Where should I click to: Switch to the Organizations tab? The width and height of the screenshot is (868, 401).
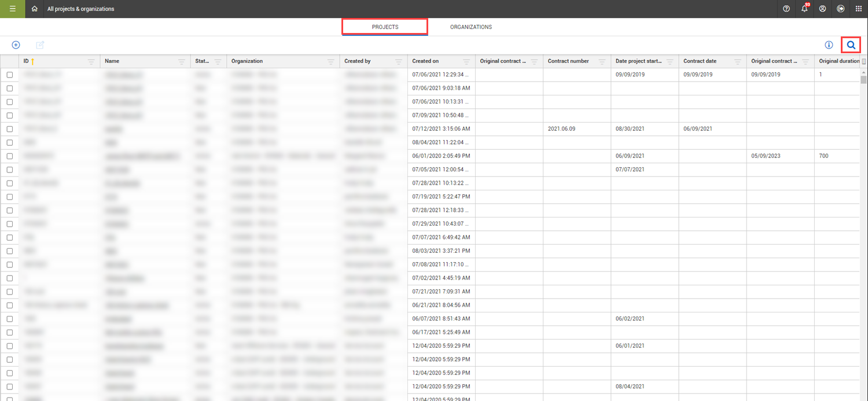(470, 27)
